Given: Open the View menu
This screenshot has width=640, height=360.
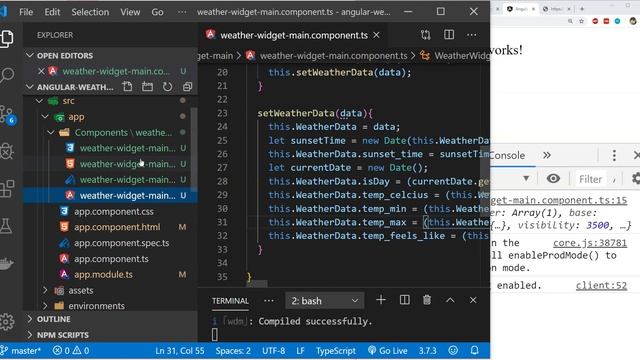Looking at the screenshot, I should click(x=130, y=12).
